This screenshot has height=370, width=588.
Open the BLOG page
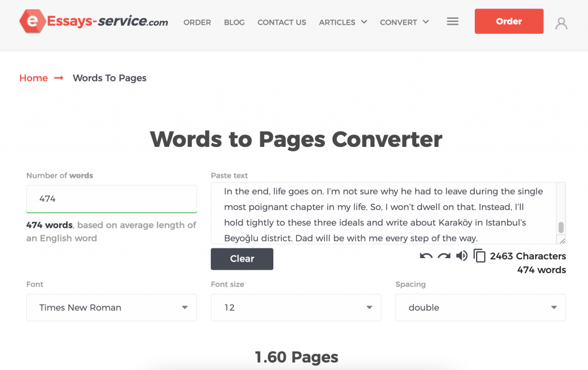click(x=234, y=22)
